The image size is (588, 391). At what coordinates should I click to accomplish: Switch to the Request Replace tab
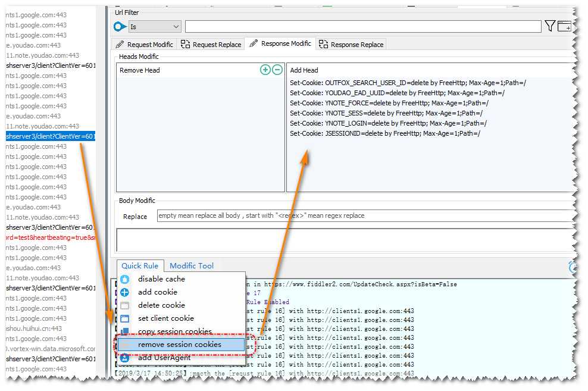click(x=211, y=45)
